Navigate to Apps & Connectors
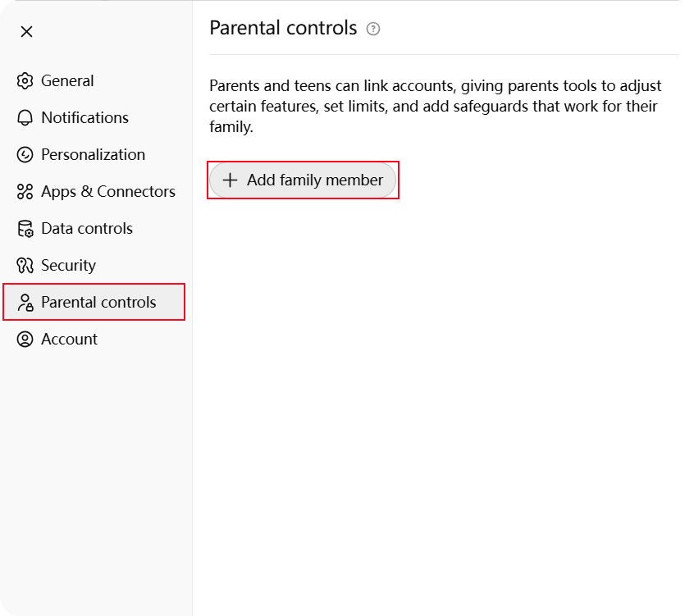 point(107,191)
